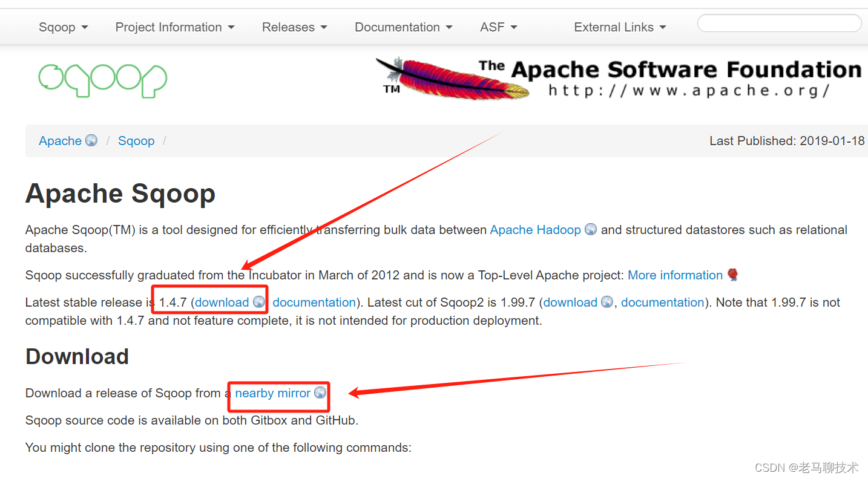
Task: Click the nearby mirror link
Action: [x=272, y=393]
